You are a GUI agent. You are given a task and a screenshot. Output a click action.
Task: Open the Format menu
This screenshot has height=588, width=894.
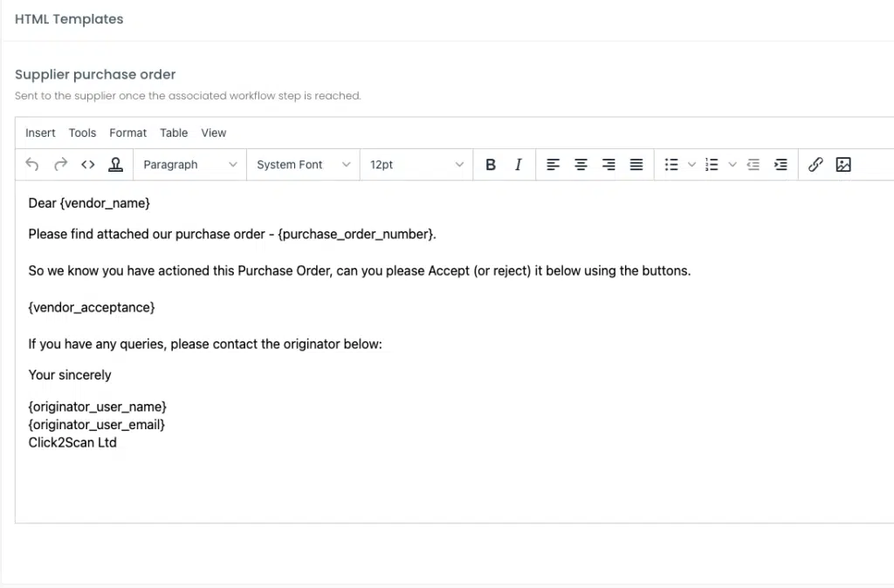point(127,133)
